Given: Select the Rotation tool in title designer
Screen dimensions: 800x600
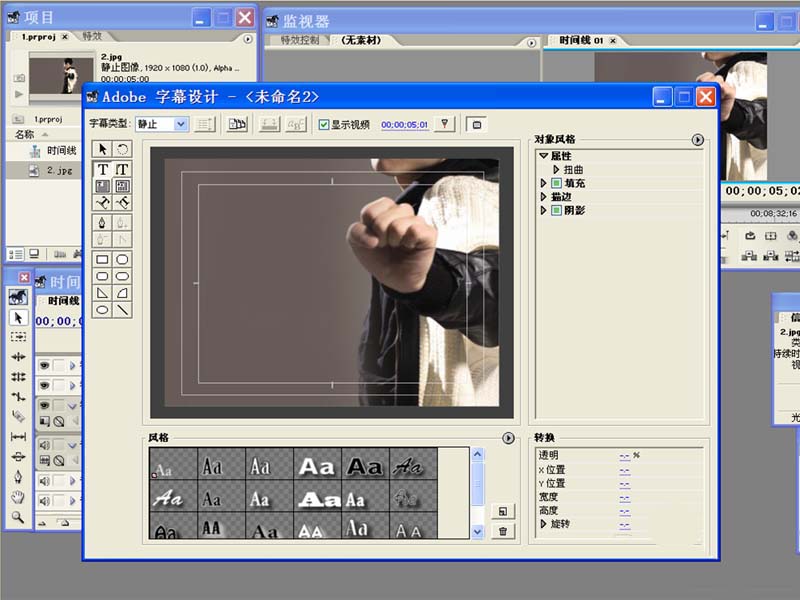Looking at the screenshot, I should coord(122,149).
